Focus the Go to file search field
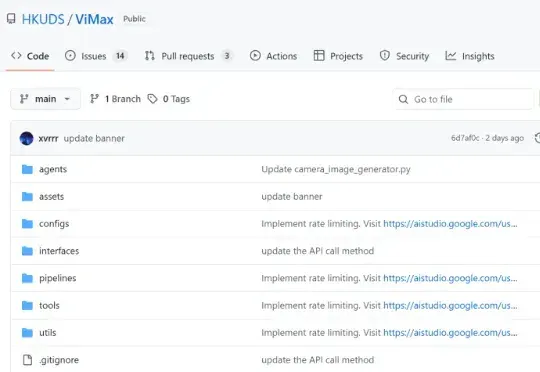Image resolution: width=540 pixels, height=372 pixels. (463, 99)
